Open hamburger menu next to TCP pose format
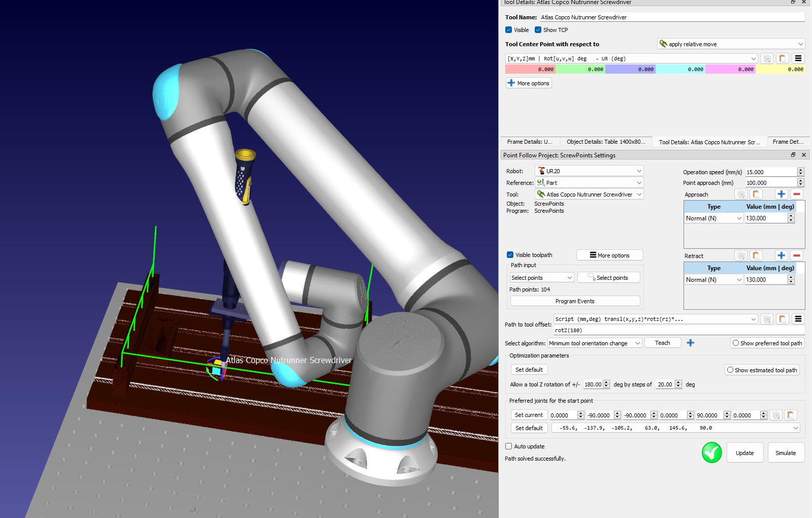The height and width of the screenshot is (518, 812). [798, 58]
